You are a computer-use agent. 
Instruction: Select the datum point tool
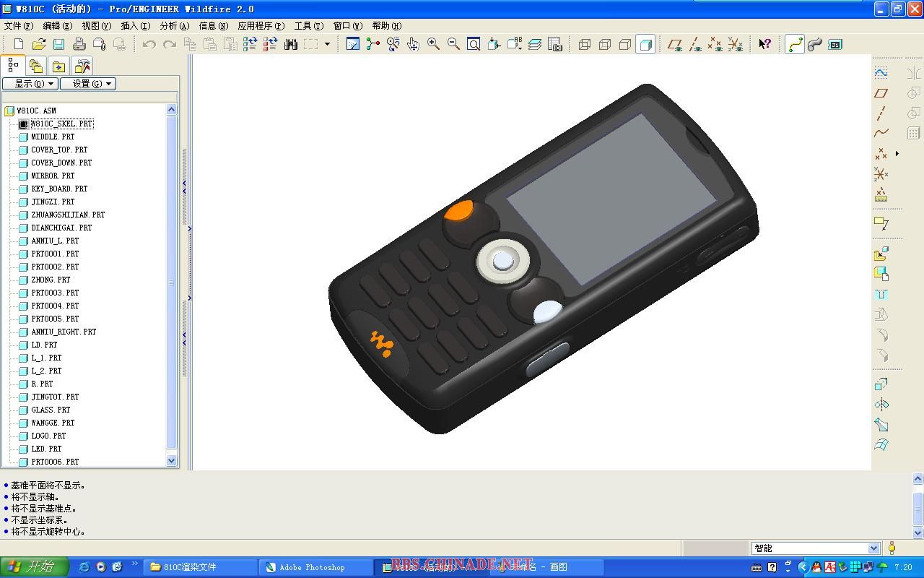tap(881, 153)
